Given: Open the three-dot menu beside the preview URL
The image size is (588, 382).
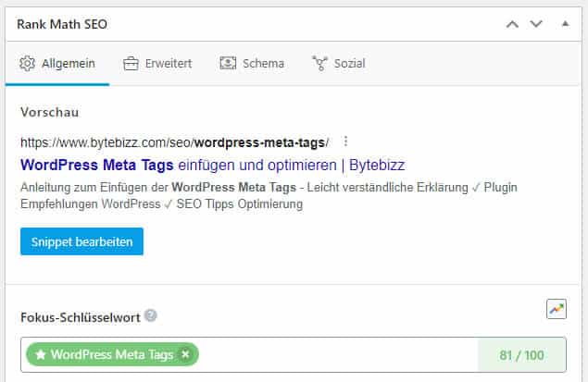Looking at the screenshot, I should click(x=345, y=142).
